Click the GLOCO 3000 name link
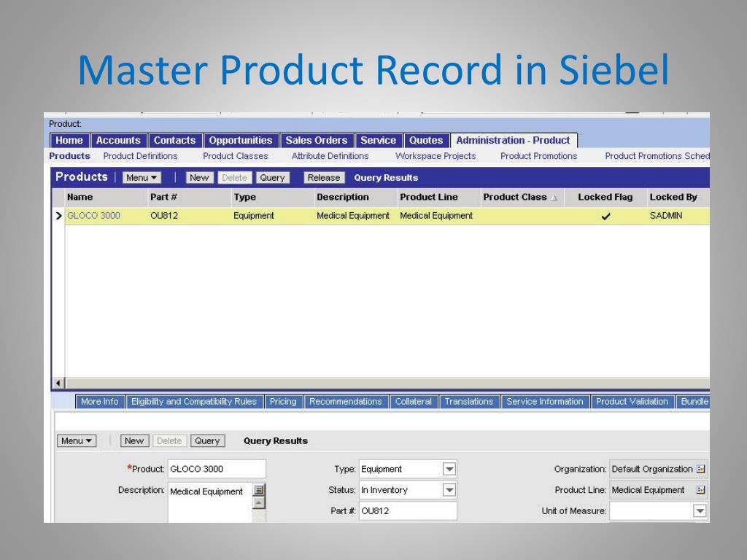 pyautogui.click(x=93, y=216)
